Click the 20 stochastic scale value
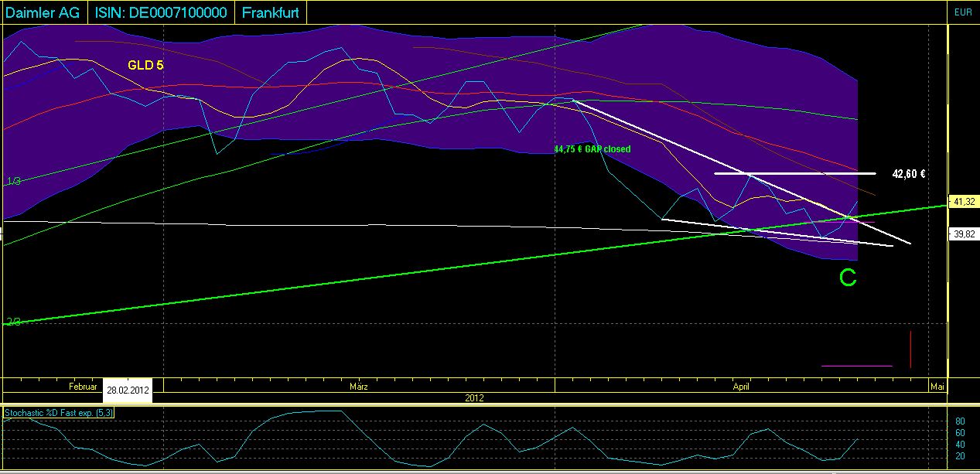This screenshot has height=474, width=980. pyautogui.click(x=959, y=456)
